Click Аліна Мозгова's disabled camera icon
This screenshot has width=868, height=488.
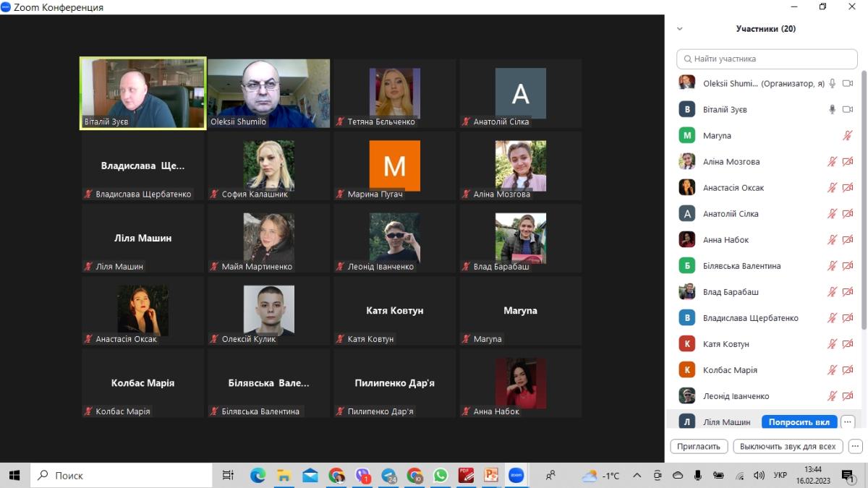pyautogui.click(x=848, y=162)
